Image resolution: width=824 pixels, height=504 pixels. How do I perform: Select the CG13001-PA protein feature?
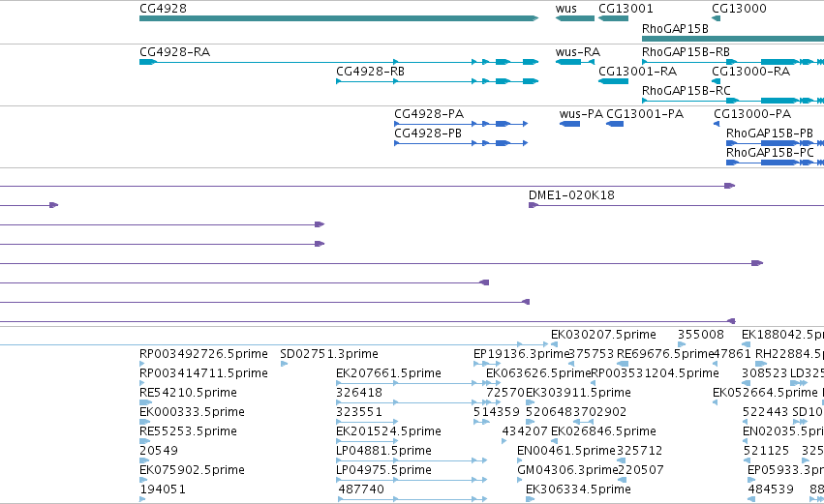coord(615,124)
